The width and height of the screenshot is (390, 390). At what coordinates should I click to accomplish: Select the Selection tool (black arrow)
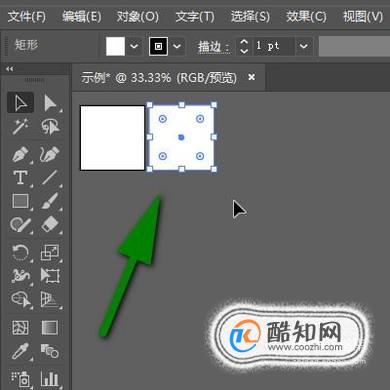coord(20,102)
